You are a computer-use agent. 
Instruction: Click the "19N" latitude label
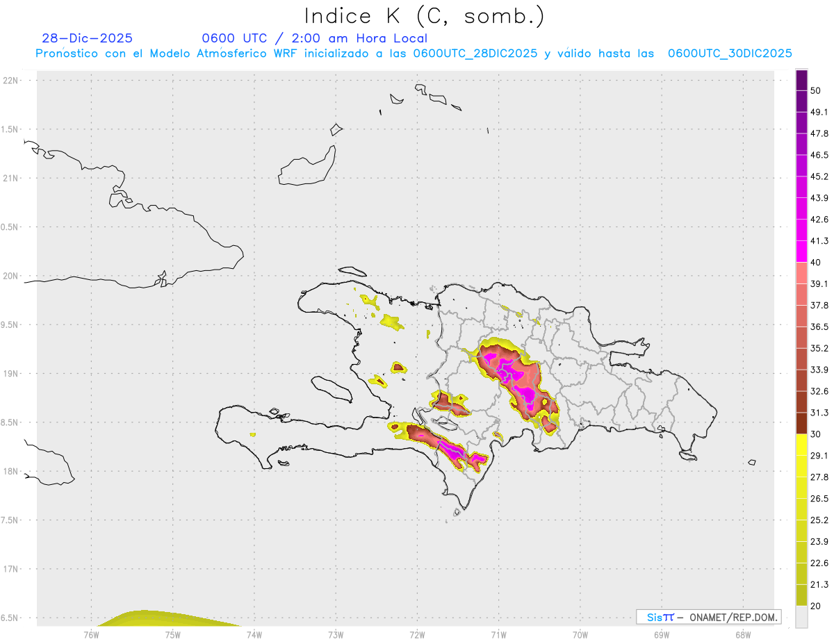11,374
